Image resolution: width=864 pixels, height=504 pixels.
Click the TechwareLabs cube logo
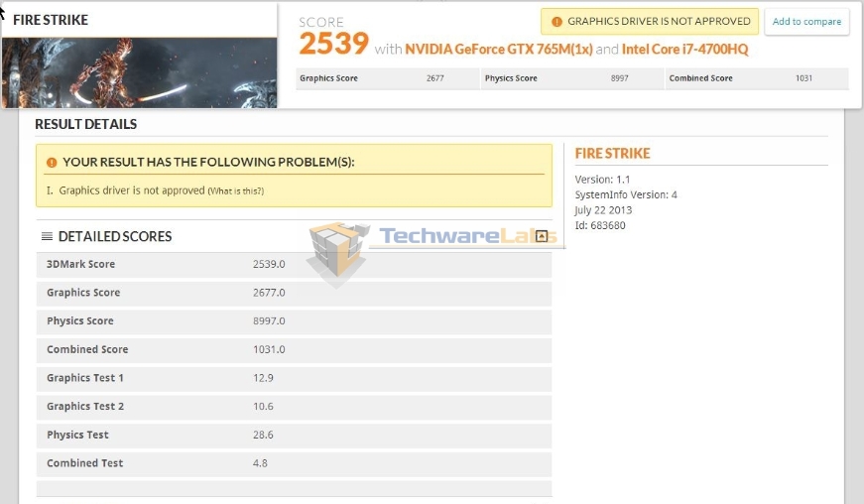point(337,253)
